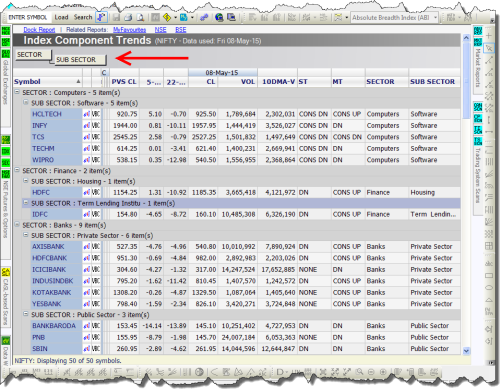Click the yellow chart indicator icon before Breadth Index
Image resolution: width=500 pixels, height=389 pixels.
tap(338, 17)
